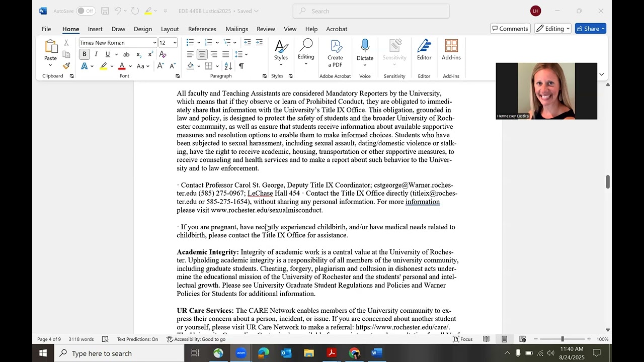Click Create a PDF button

point(335,53)
